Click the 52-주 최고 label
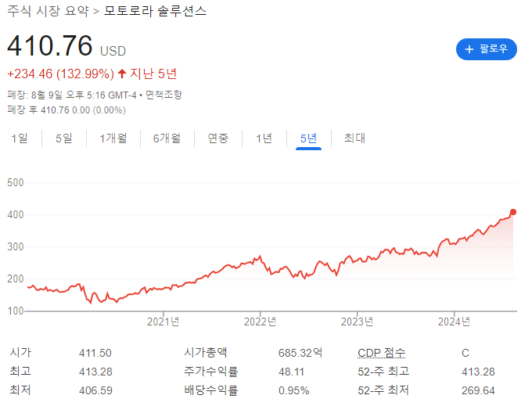Screen dimensions: 532x406 [x=383, y=372]
